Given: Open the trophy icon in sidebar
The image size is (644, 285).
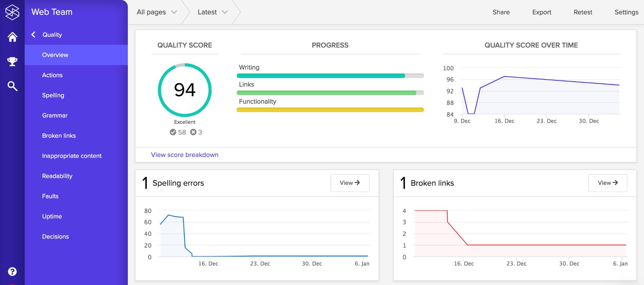Looking at the screenshot, I should pyautogui.click(x=12, y=61).
